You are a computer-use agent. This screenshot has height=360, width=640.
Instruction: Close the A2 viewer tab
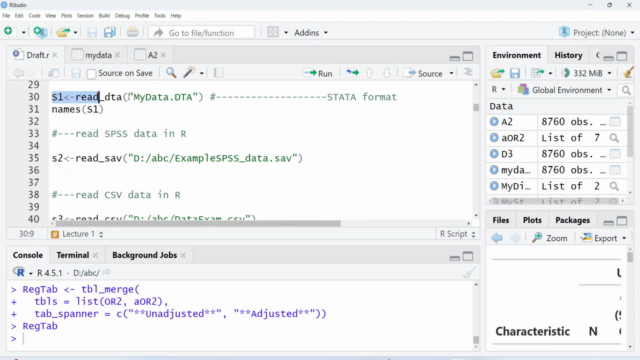tap(163, 55)
